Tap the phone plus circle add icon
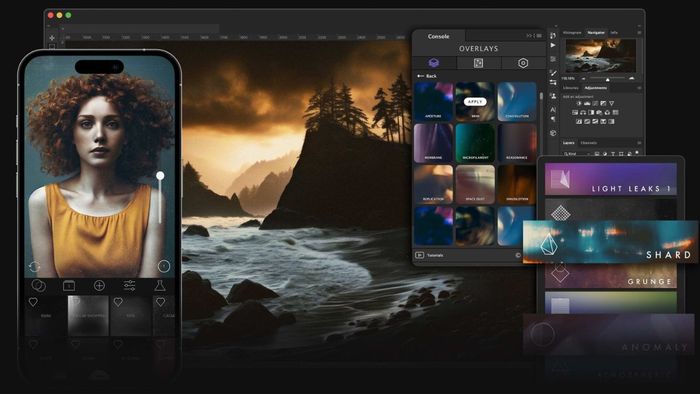This screenshot has height=394, width=700. (x=99, y=286)
